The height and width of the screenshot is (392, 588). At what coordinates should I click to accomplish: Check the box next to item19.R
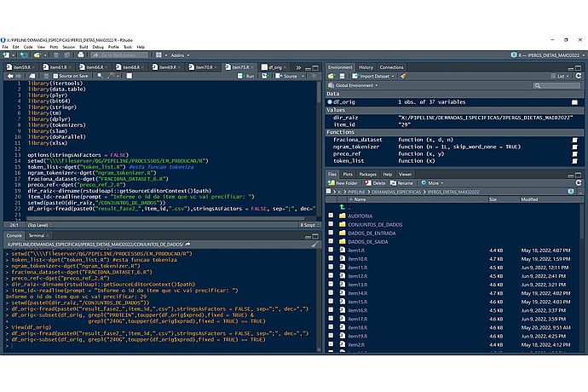tap(331, 336)
